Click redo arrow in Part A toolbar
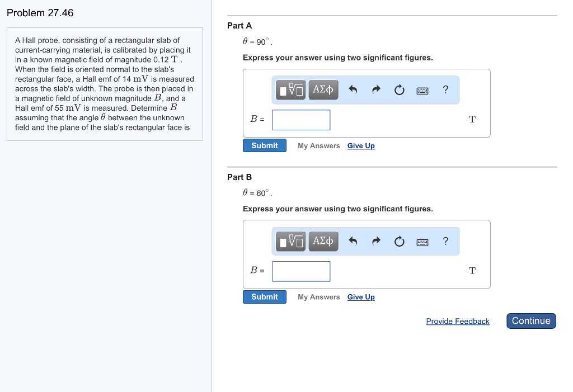 point(376,89)
